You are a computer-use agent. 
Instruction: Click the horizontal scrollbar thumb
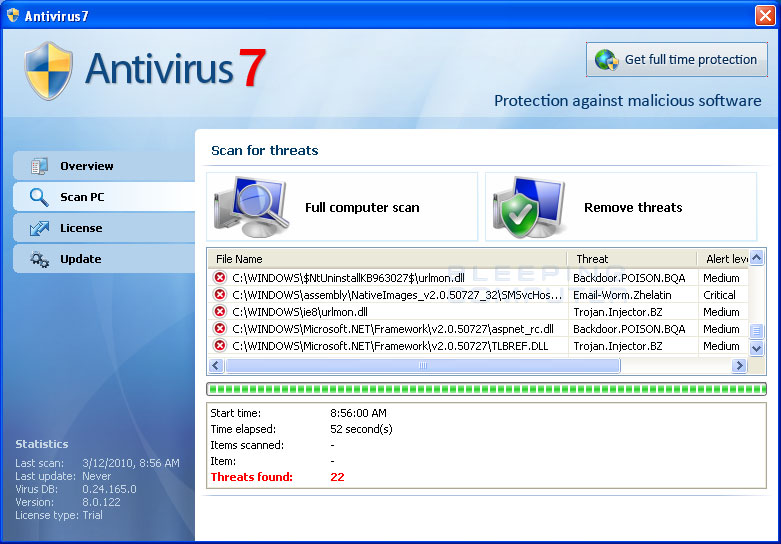tap(423, 366)
